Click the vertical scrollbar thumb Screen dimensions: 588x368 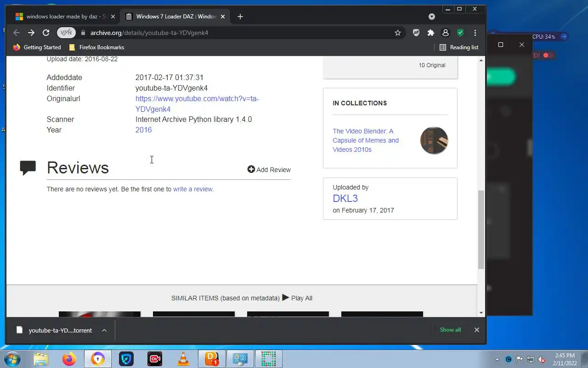[481, 229]
